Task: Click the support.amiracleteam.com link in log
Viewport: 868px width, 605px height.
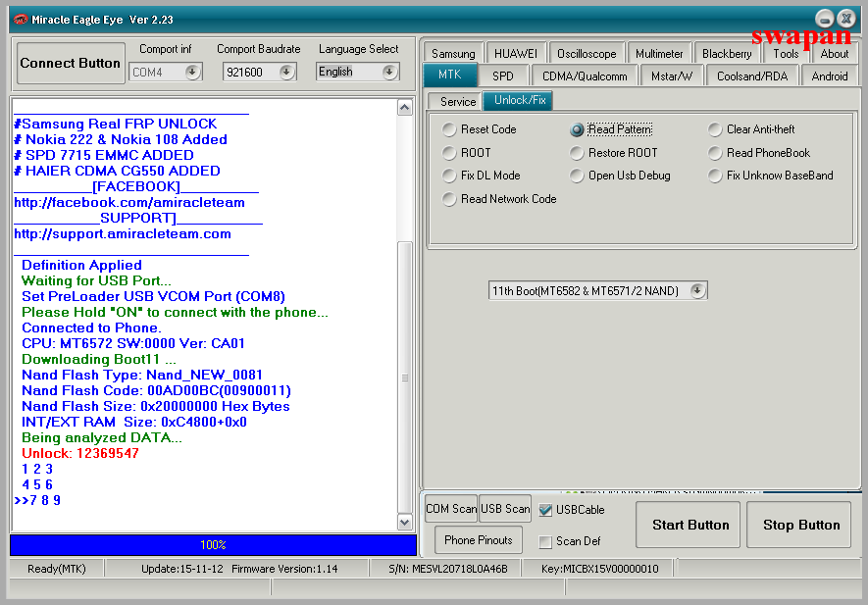Action: (123, 234)
